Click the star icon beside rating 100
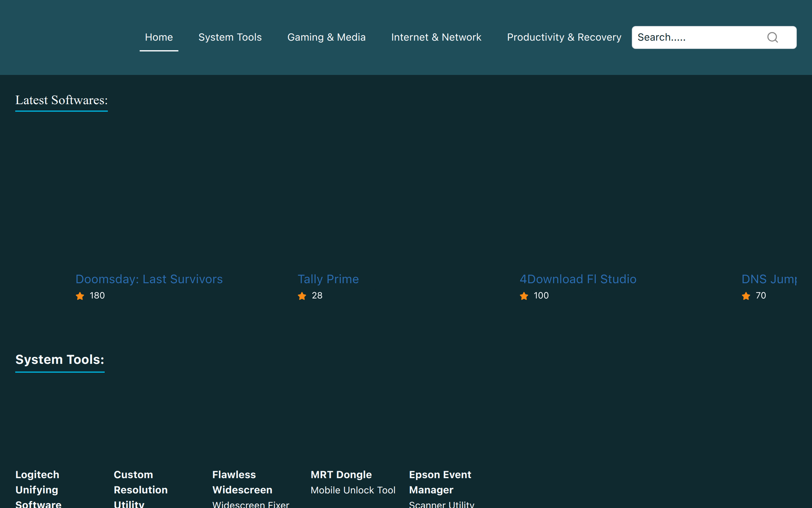 click(524, 296)
